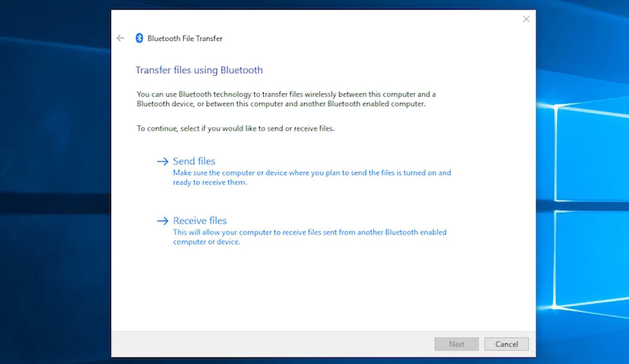Click the disabled Next button
629x364 pixels.
(456, 344)
